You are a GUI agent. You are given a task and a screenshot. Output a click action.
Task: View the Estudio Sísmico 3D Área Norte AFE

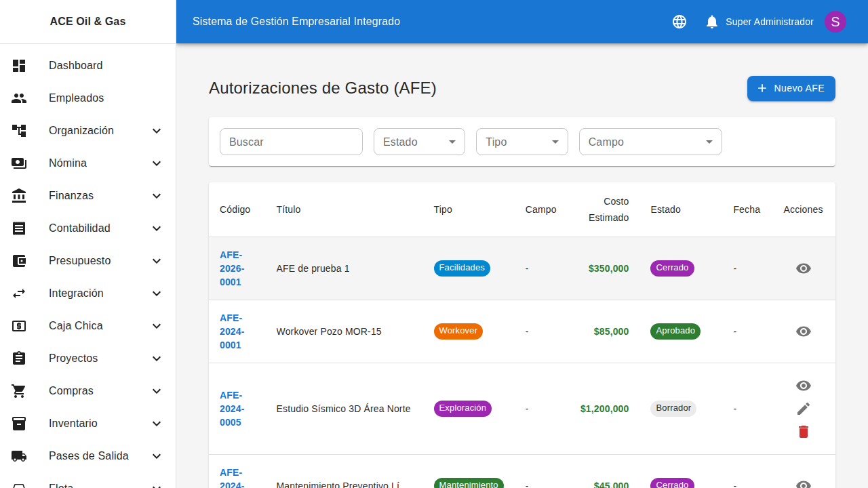[803, 386]
